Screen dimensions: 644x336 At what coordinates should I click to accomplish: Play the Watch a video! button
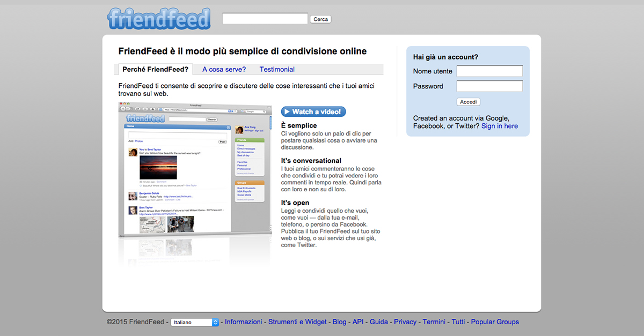point(313,111)
